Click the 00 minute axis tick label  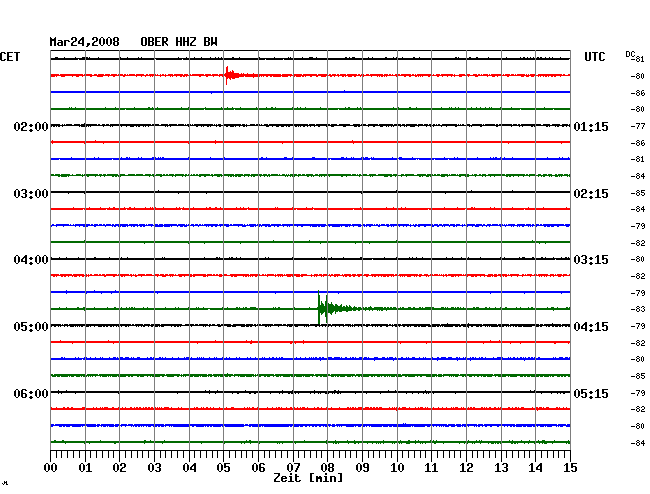coord(50,467)
